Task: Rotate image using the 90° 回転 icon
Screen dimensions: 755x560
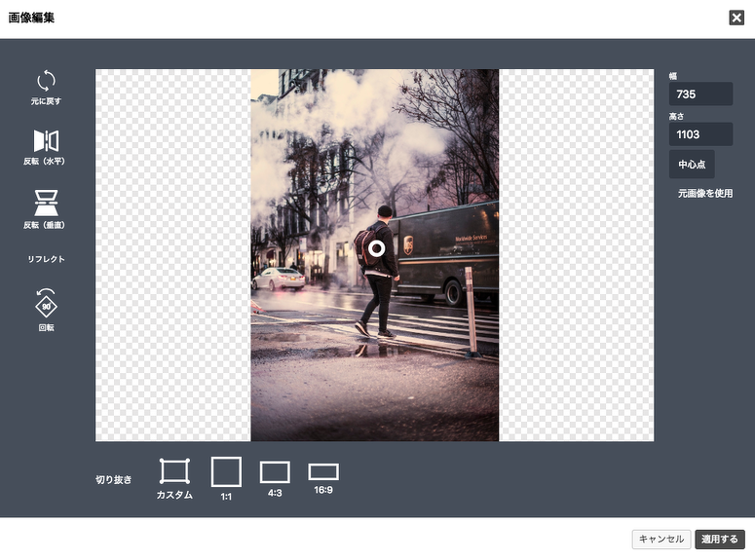Action: click(46, 305)
